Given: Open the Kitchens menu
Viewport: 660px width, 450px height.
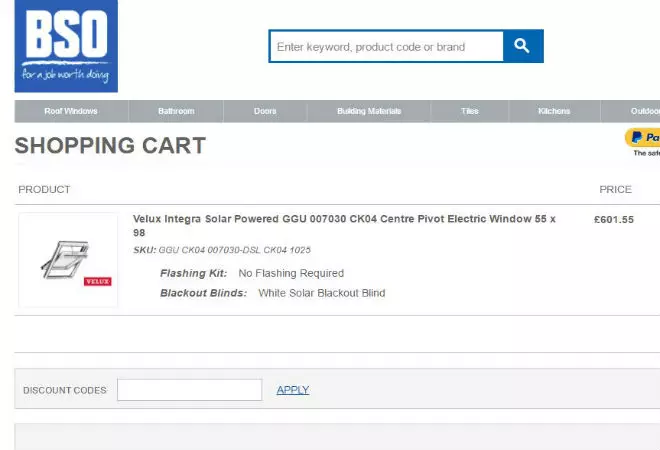Looking at the screenshot, I should 554,111.
